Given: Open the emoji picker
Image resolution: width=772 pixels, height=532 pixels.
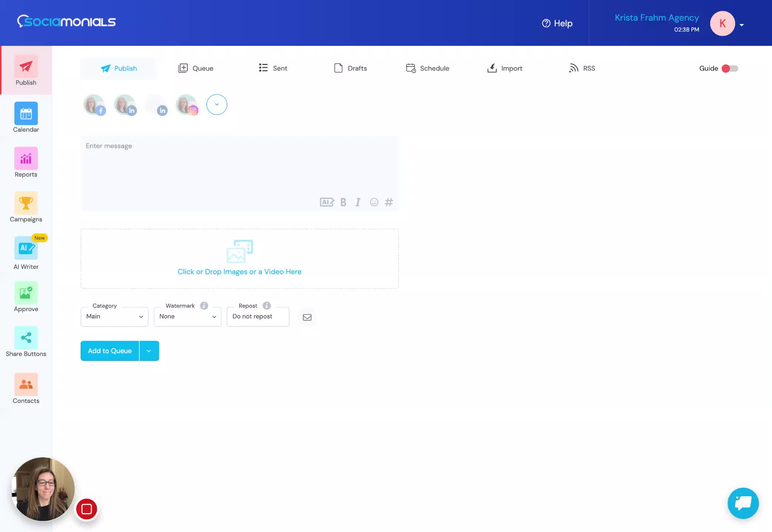Looking at the screenshot, I should pos(374,202).
